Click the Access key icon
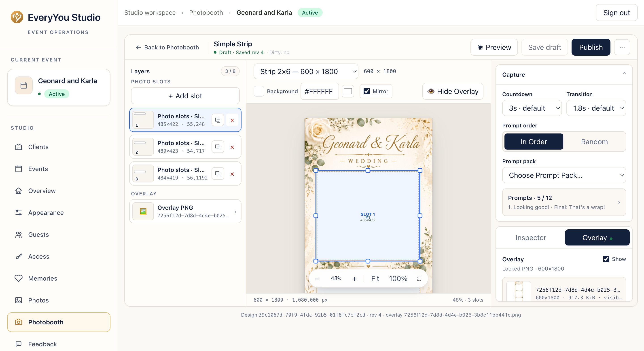The height and width of the screenshot is (351, 644). [19, 256]
